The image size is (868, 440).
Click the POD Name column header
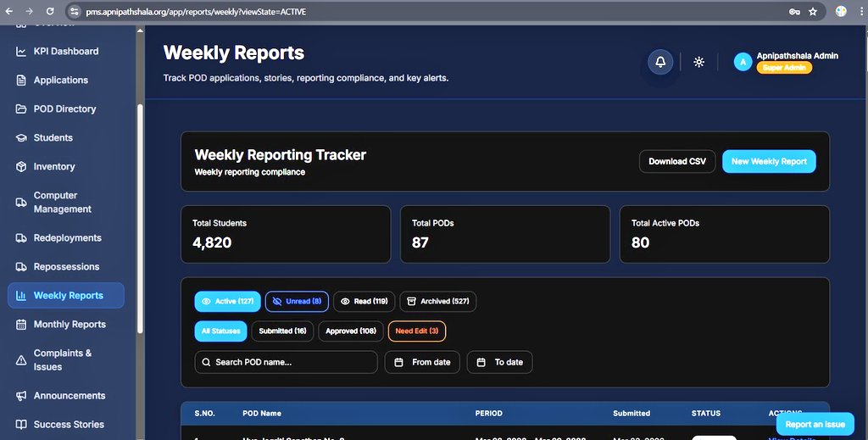pyautogui.click(x=262, y=414)
